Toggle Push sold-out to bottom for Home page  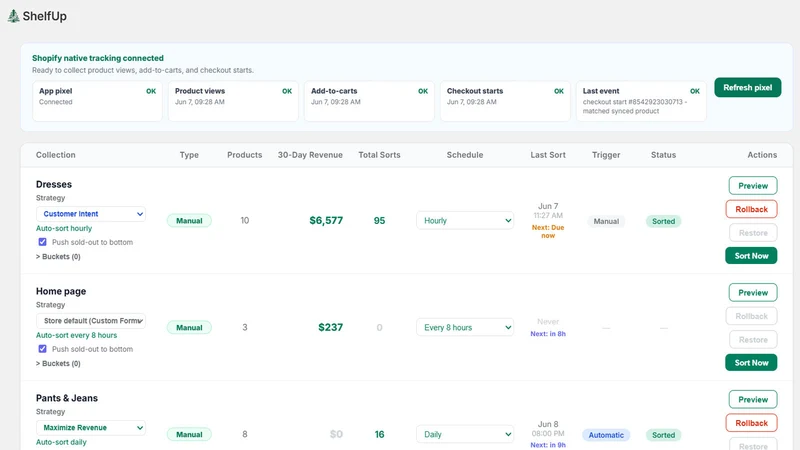(42, 349)
